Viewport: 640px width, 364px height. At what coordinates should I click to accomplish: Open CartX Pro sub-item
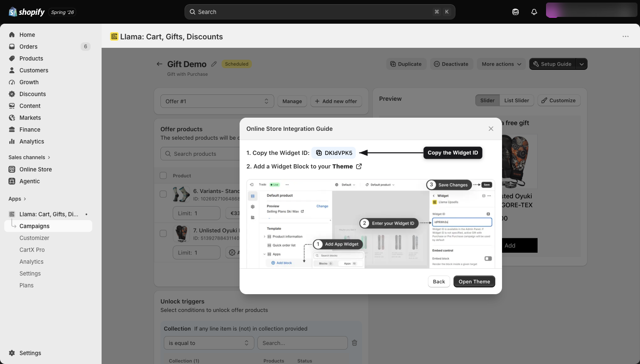point(32,250)
